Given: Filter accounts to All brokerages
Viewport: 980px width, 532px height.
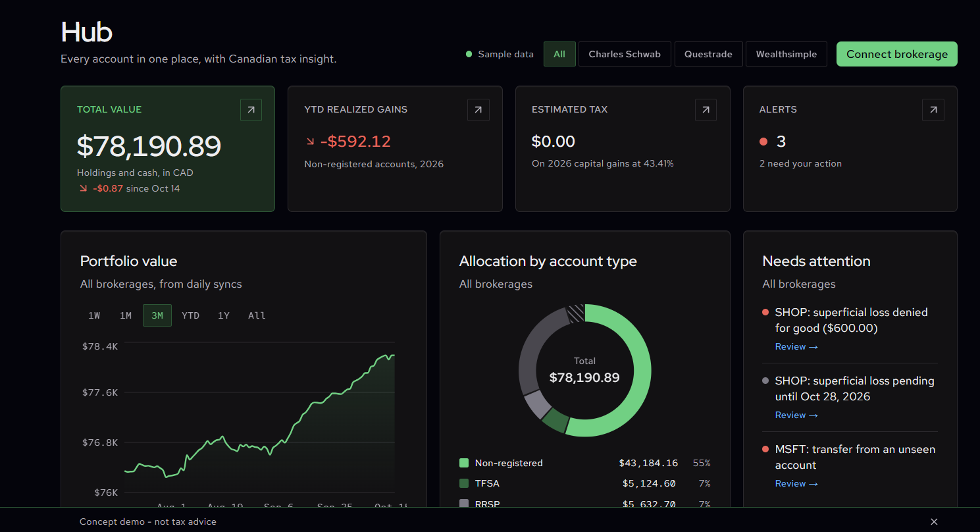Looking at the screenshot, I should (559, 54).
